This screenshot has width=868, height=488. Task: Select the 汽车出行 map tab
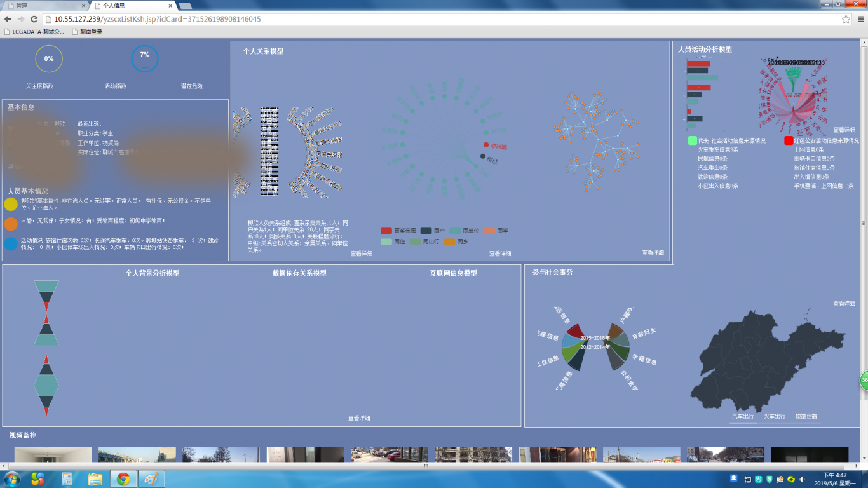pos(743,417)
